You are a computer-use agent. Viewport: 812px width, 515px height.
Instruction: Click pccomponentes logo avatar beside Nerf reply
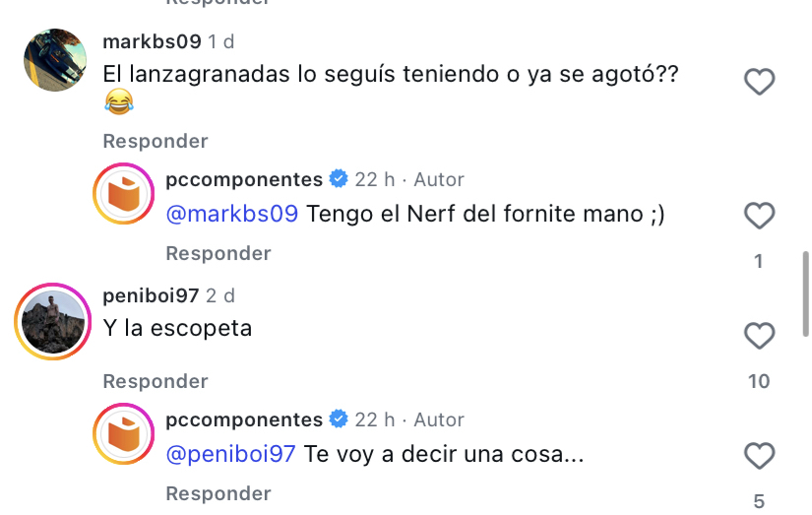click(x=125, y=193)
